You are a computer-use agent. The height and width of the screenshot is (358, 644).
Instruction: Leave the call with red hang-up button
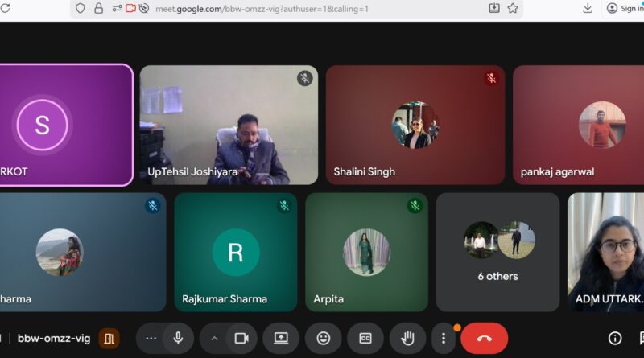pyautogui.click(x=484, y=339)
